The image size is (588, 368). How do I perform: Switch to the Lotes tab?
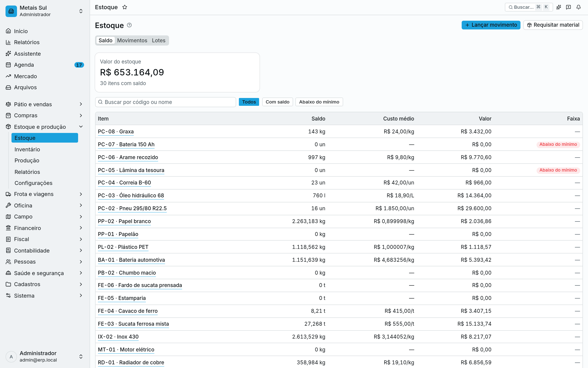(x=158, y=40)
